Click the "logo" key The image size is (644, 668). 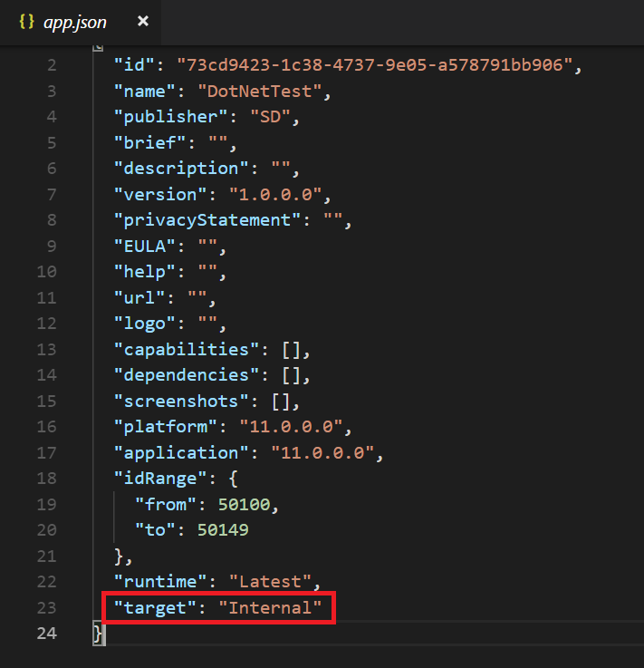[x=145, y=324]
